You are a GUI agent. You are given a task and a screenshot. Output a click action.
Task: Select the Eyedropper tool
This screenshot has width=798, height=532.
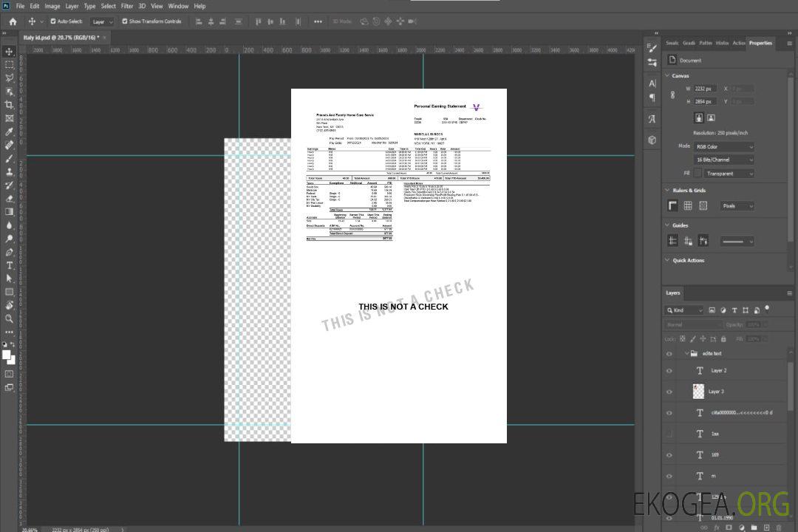tap(9, 132)
